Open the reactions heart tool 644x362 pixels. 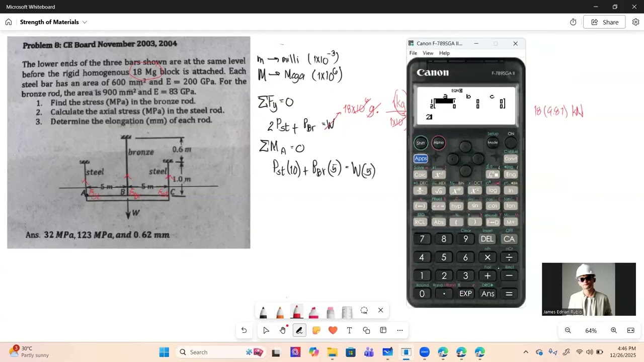coord(333,330)
